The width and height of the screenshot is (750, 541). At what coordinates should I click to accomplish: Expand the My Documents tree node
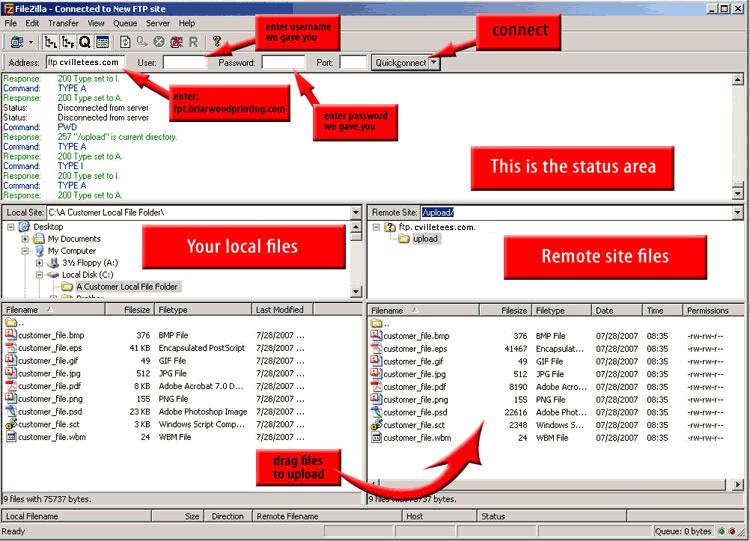(25, 239)
